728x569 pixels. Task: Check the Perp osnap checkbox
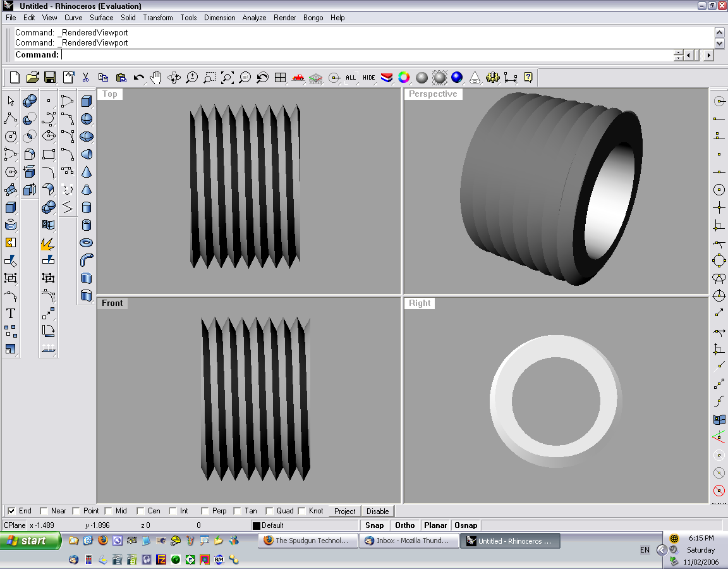(x=205, y=511)
